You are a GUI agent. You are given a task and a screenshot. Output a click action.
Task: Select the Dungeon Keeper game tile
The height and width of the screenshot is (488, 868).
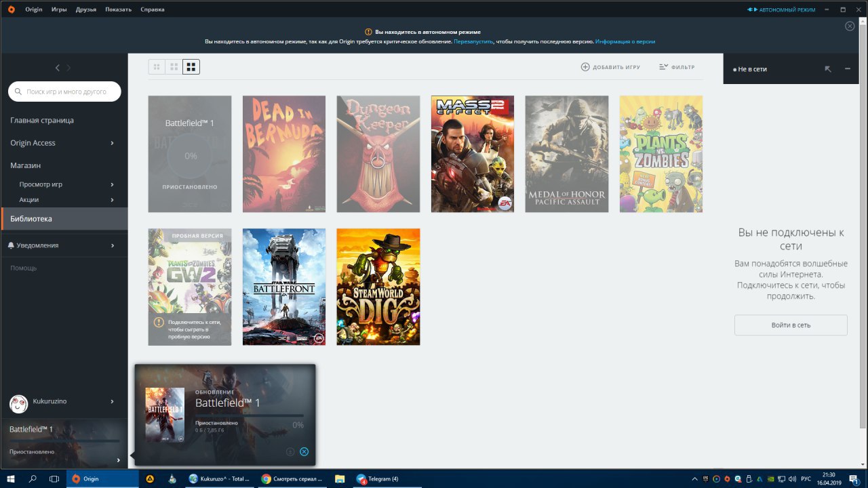(378, 154)
